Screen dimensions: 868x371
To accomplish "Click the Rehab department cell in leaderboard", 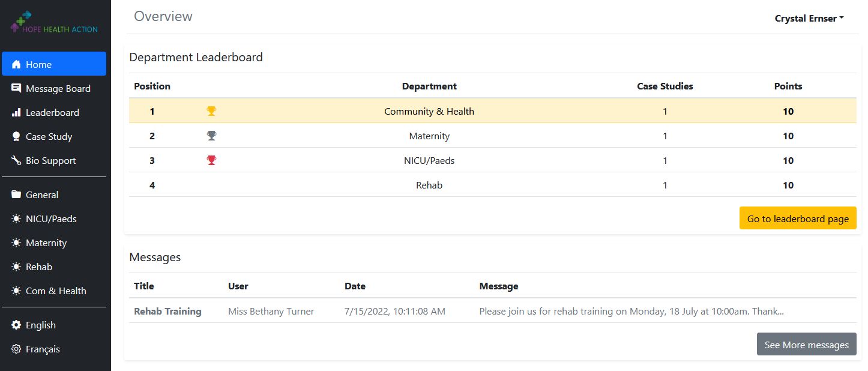I will coord(429,185).
